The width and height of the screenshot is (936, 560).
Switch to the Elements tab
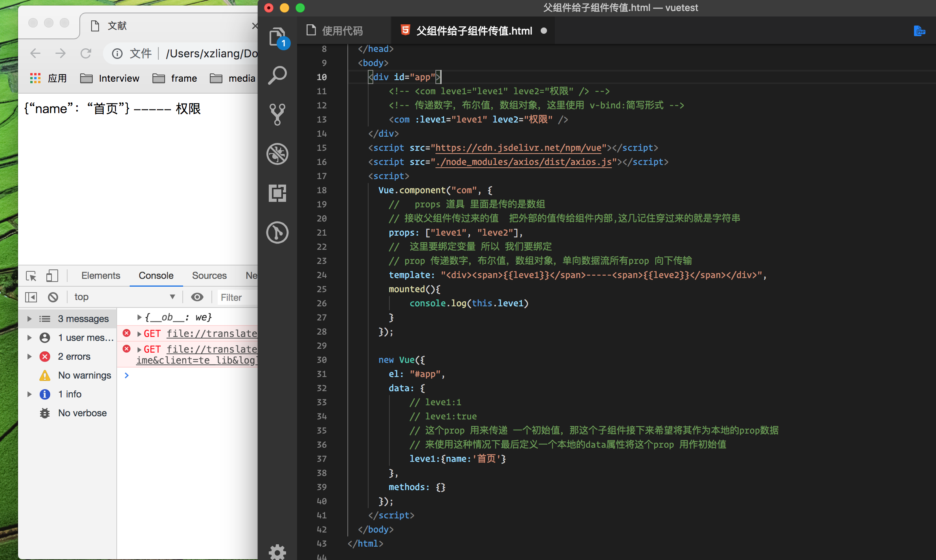click(x=101, y=276)
